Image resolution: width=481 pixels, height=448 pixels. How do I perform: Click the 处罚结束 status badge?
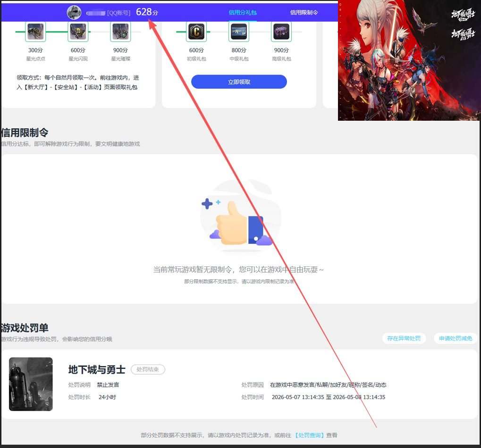pos(148,370)
